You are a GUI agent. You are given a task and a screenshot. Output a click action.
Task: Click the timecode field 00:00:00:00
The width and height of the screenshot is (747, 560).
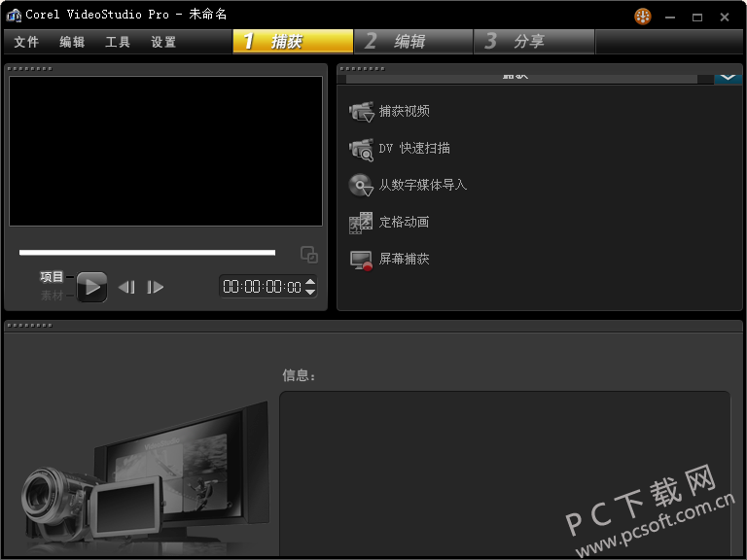coord(262,287)
